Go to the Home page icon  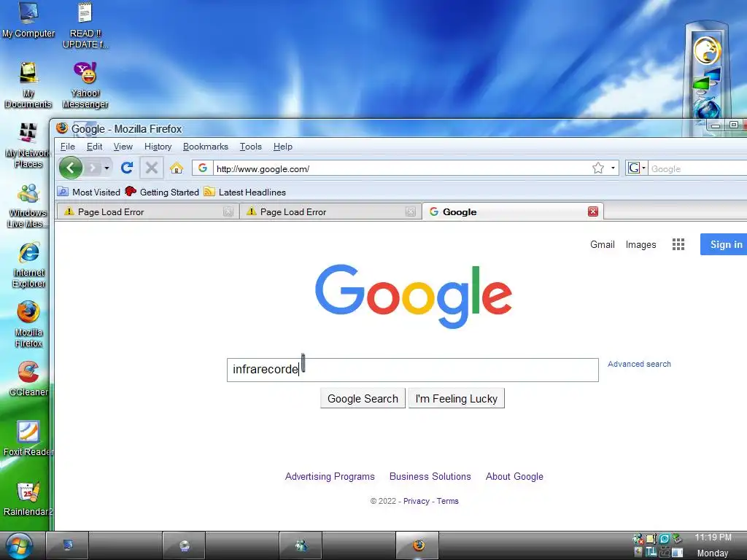pyautogui.click(x=177, y=168)
